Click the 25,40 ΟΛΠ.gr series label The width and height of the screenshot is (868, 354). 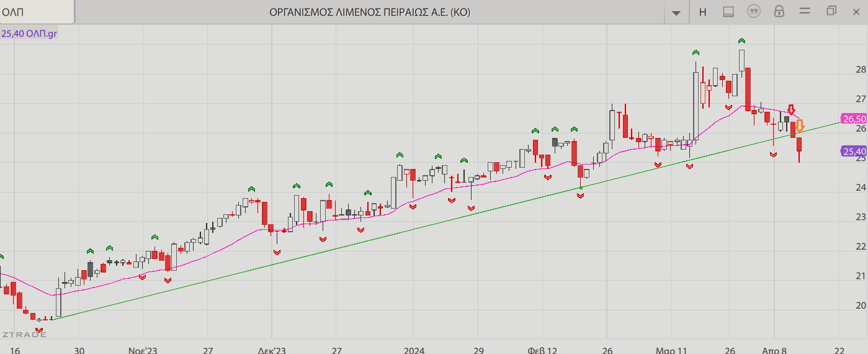30,34
